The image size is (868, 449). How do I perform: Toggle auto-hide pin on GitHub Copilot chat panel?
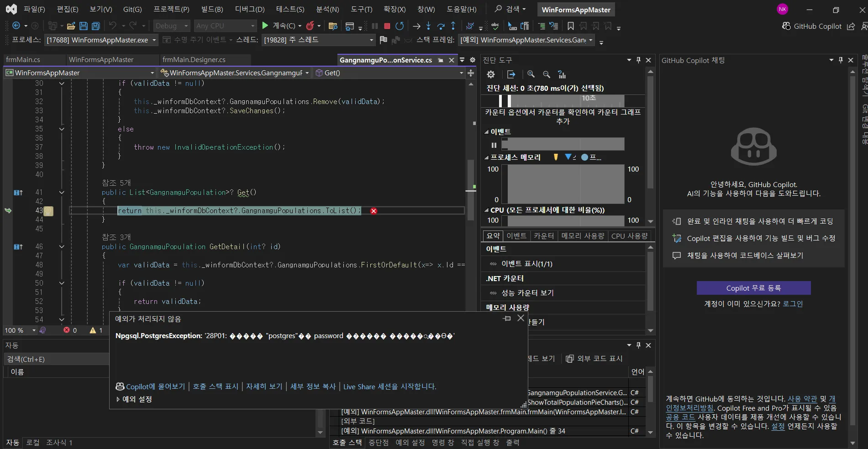841,60
